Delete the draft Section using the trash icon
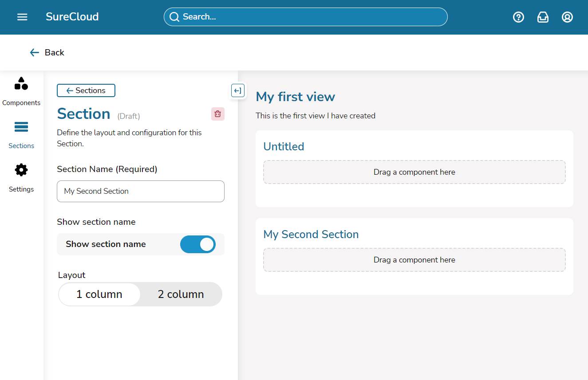 (217, 114)
